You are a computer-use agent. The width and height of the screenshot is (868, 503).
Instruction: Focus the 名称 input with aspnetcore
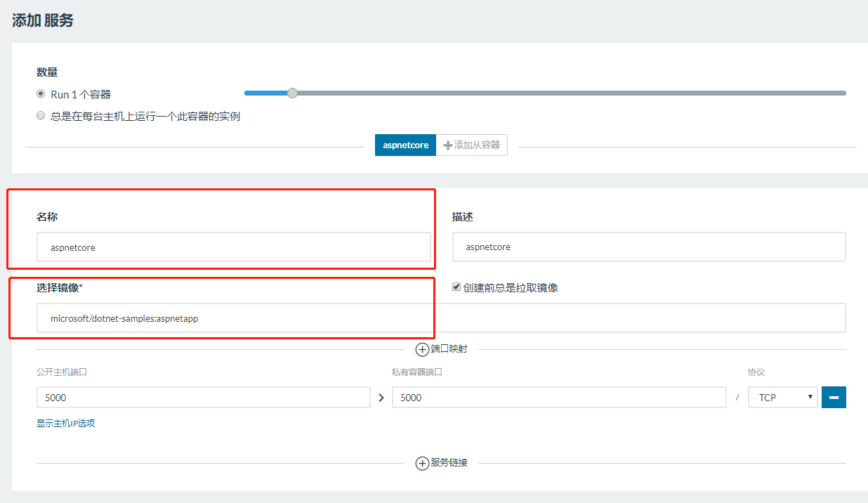point(234,247)
